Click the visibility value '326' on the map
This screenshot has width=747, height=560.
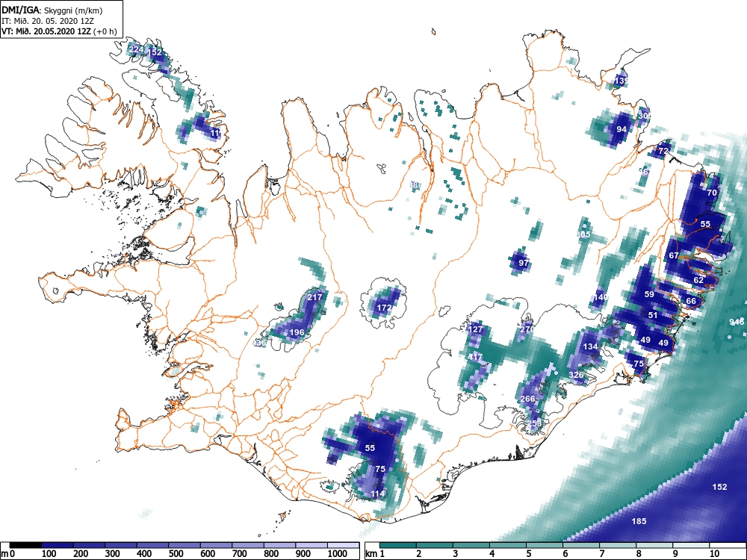pyautogui.click(x=576, y=375)
